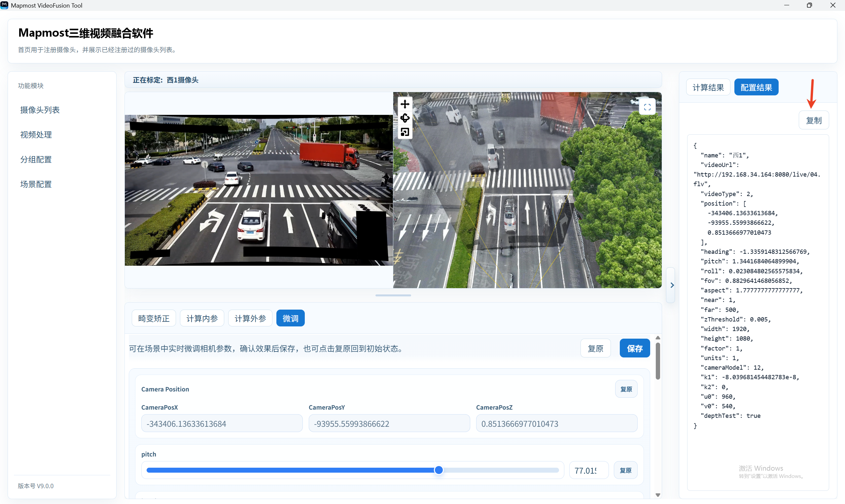The image size is (845, 504).
Task: Click the "fov" value line in JSON
Action: pyautogui.click(x=747, y=281)
